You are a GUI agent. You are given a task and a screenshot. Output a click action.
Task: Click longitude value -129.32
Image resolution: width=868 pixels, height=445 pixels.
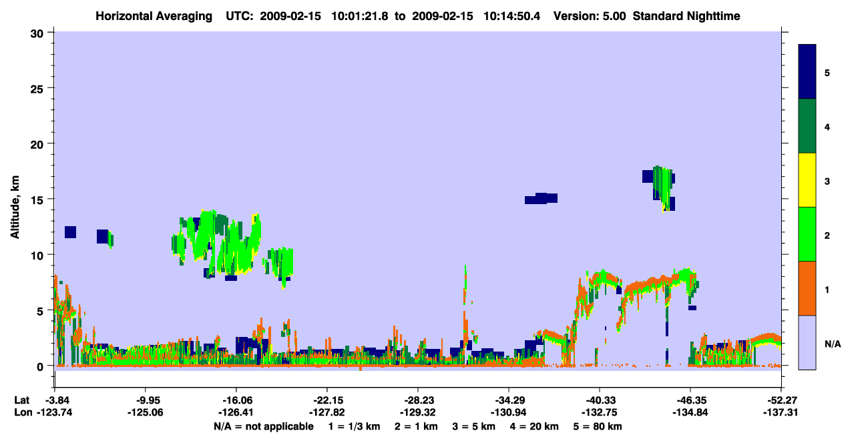coord(417,413)
